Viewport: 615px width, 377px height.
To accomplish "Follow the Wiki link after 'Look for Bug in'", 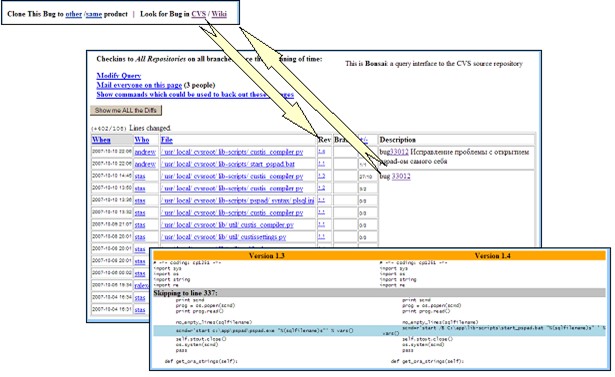I will pos(219,14).
